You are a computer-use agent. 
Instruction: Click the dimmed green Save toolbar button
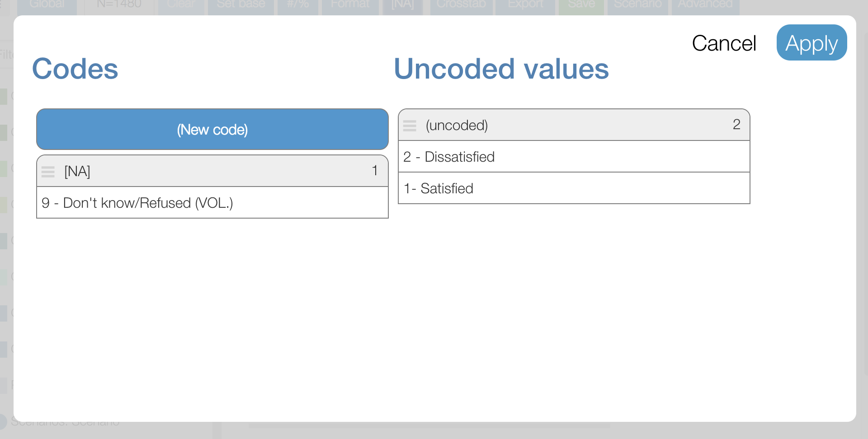pos(581,5)
